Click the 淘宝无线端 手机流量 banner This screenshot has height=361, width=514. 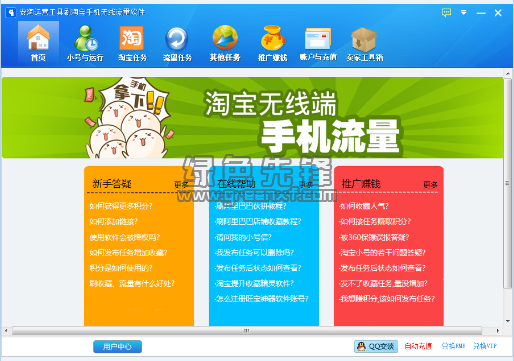252,117
